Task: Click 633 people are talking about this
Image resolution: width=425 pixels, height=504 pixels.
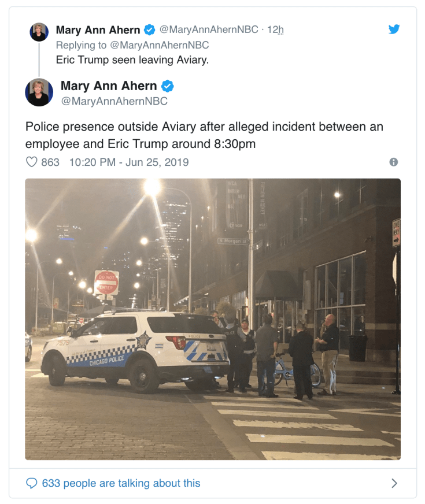Action: point(121,483)
